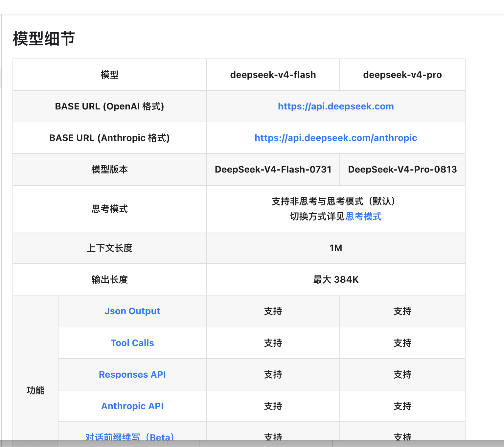
Task: Select the BASE URL (OpenAI 格式) label
Action: (109, 106)
